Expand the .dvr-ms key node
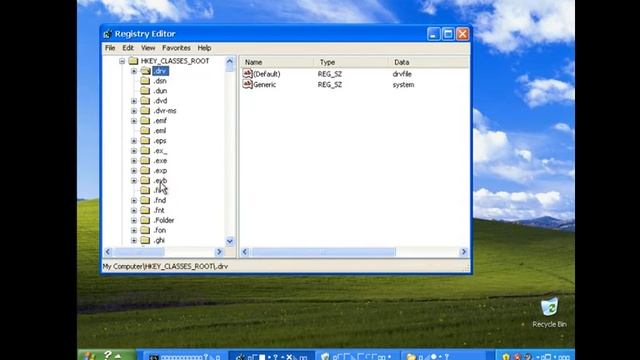The height and width of the screenshot is (360, 640). coord(134,111)
